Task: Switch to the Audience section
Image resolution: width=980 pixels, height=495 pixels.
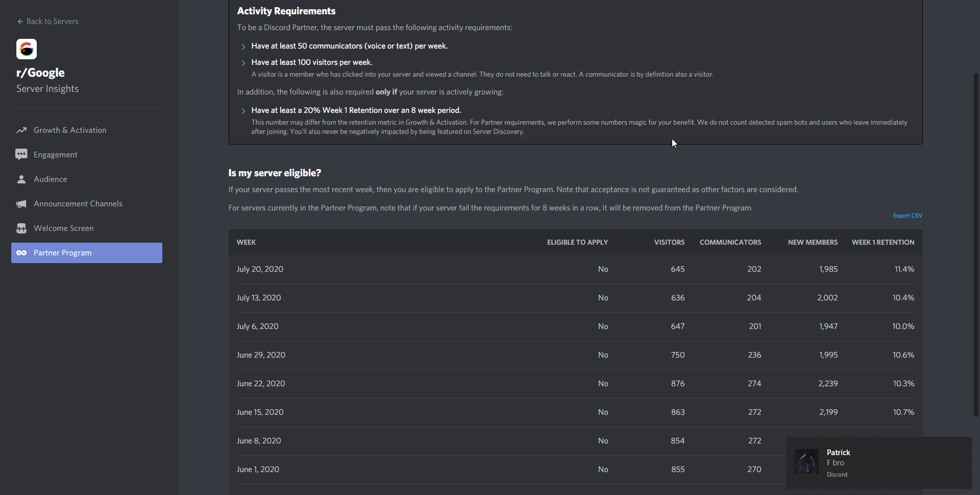Action: click(50, 179)
